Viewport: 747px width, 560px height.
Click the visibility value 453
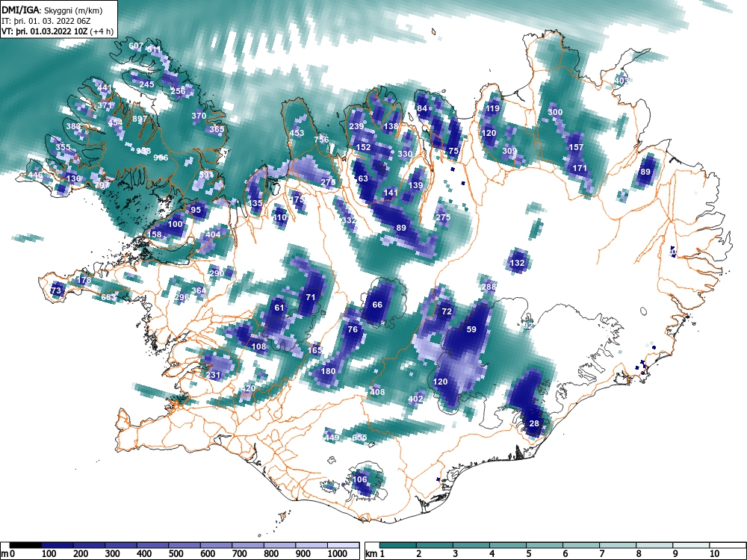(297, 133)
